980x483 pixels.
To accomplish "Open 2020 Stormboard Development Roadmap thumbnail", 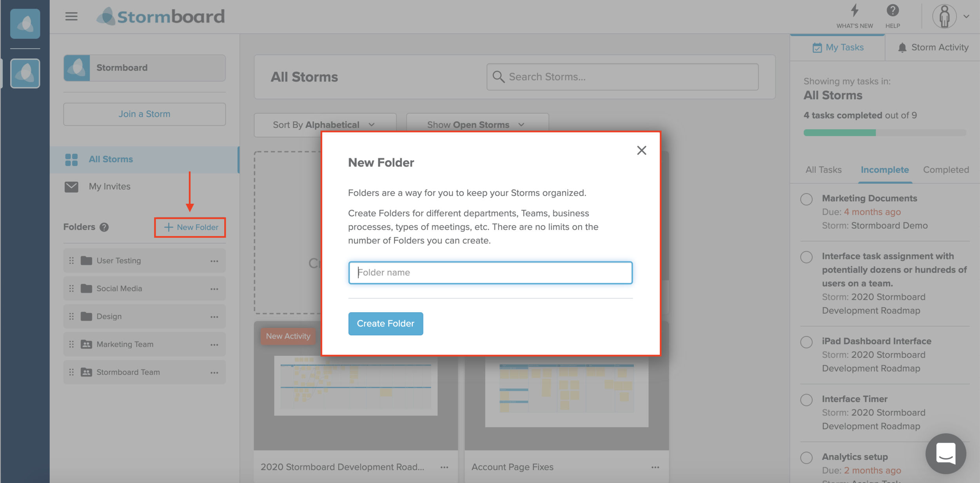I will (x=356, y=386).
